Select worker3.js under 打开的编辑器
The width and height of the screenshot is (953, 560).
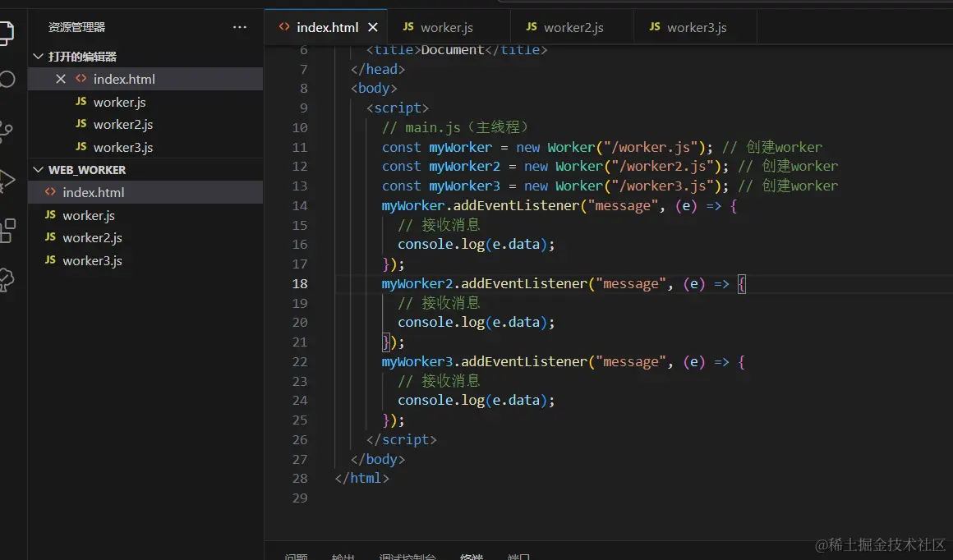pyautogui.click(x=145, y=148)
